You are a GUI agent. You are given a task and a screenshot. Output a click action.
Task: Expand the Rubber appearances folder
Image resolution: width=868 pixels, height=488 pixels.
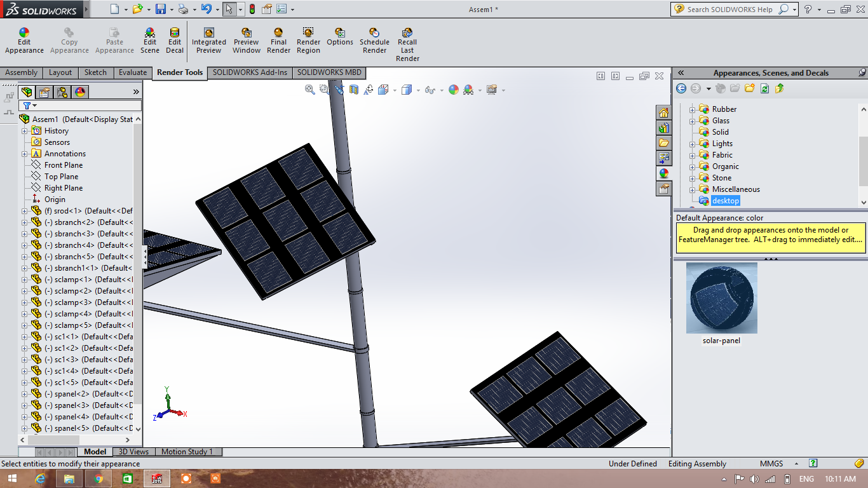692,109
